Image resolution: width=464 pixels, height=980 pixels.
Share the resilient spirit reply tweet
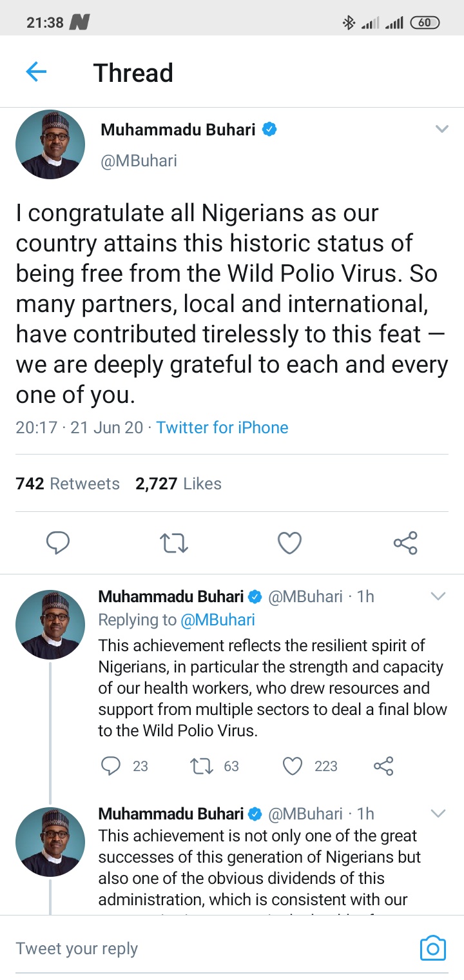(x=383, y=765)
